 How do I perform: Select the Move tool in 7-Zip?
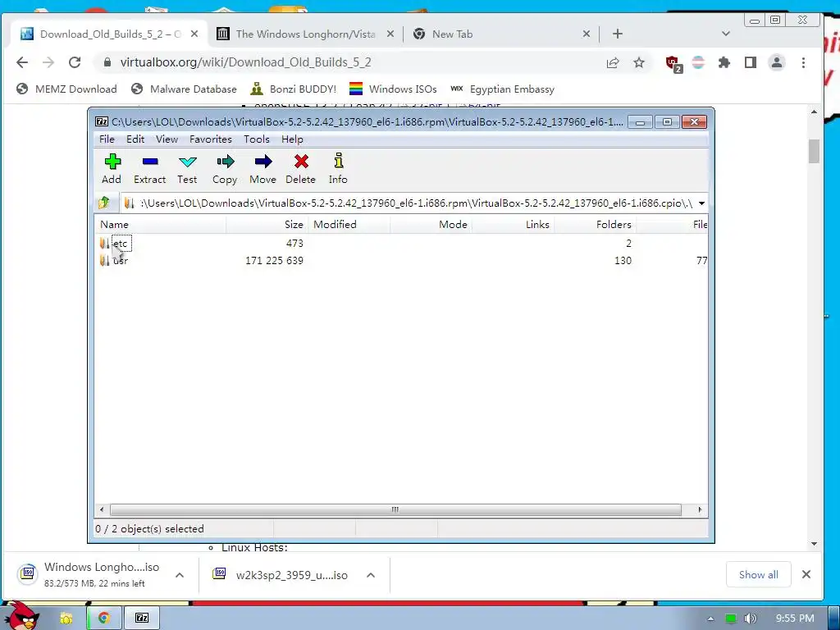(x=263, y=169)
